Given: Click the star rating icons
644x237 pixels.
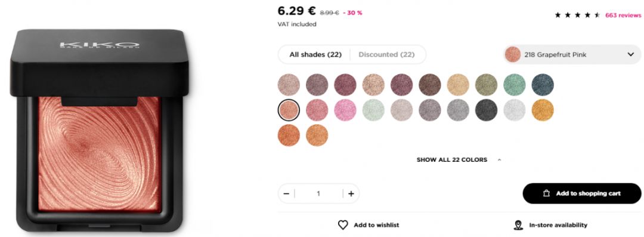Looking at the screenshot, I should (577, 16).
